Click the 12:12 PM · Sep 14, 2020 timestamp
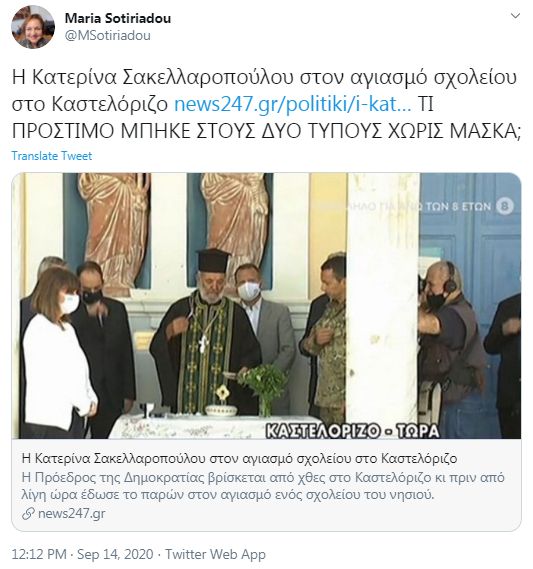This screenshot has height=569, width=533. click(x=83, y=554)
